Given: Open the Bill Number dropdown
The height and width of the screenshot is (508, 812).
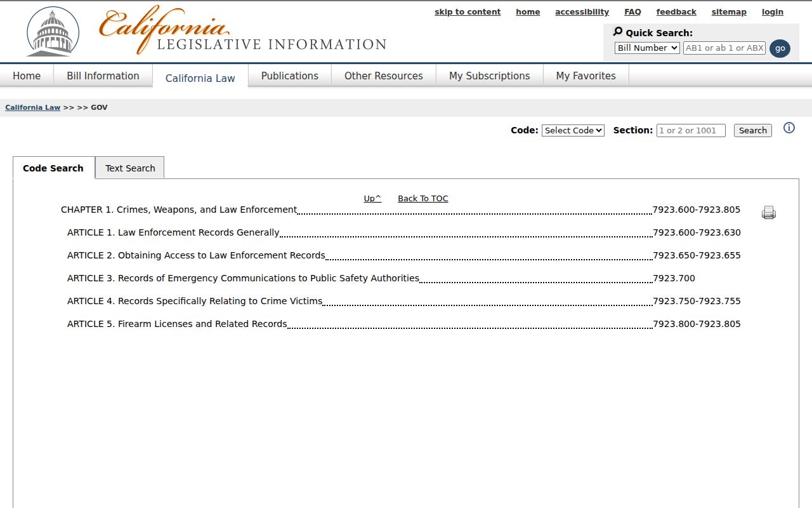Looking at the screenshot, I should click(647, 48).
